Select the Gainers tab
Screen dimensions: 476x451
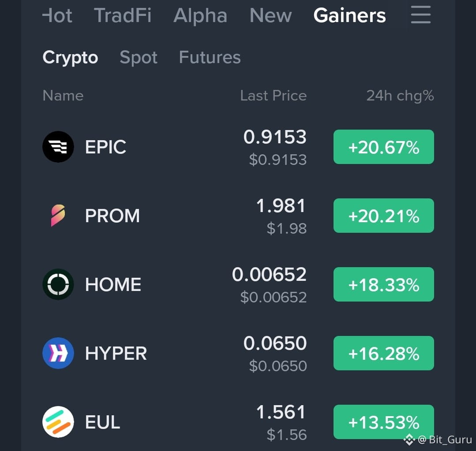click(350, 15)
